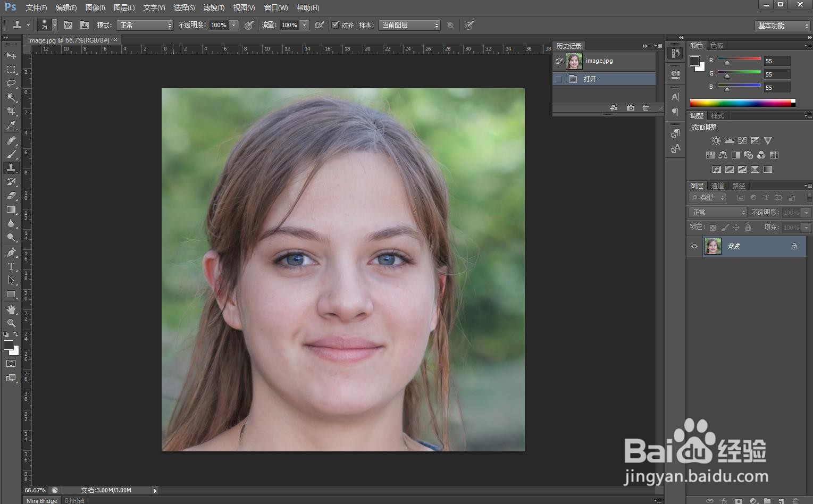This screenshot has width=813, height=504.
Task: Open the 模式 blend mode dropdown
Action: (x=145, y=25)
